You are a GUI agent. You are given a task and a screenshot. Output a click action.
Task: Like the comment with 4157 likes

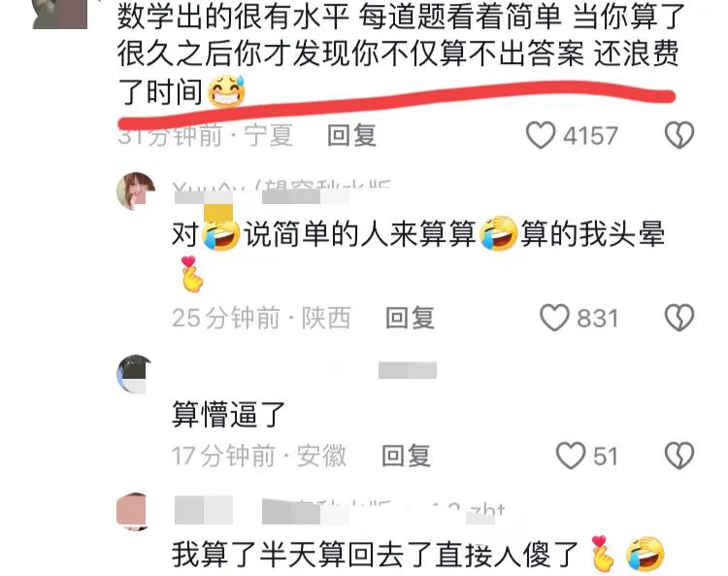(x=541, y=135)
